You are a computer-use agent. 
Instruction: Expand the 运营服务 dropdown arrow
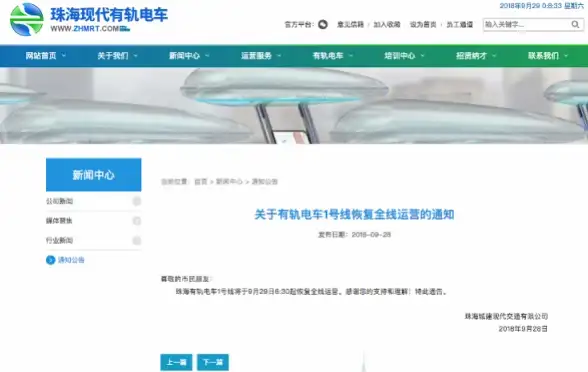pos(279,56)
